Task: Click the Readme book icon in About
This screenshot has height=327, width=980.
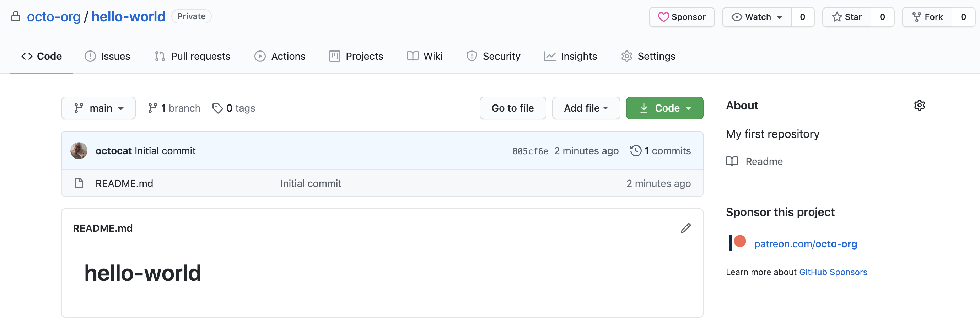Action: pos(732,161)
